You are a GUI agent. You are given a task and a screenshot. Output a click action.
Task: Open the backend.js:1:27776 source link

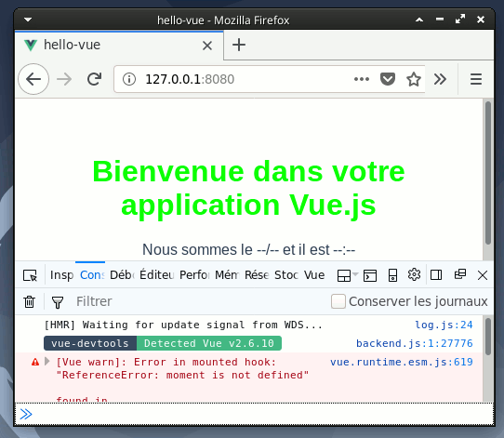415,343
